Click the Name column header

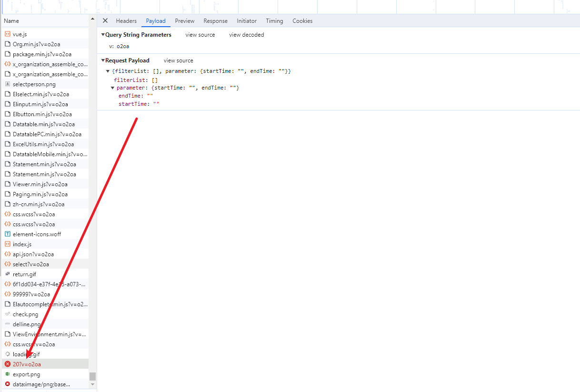11,21
